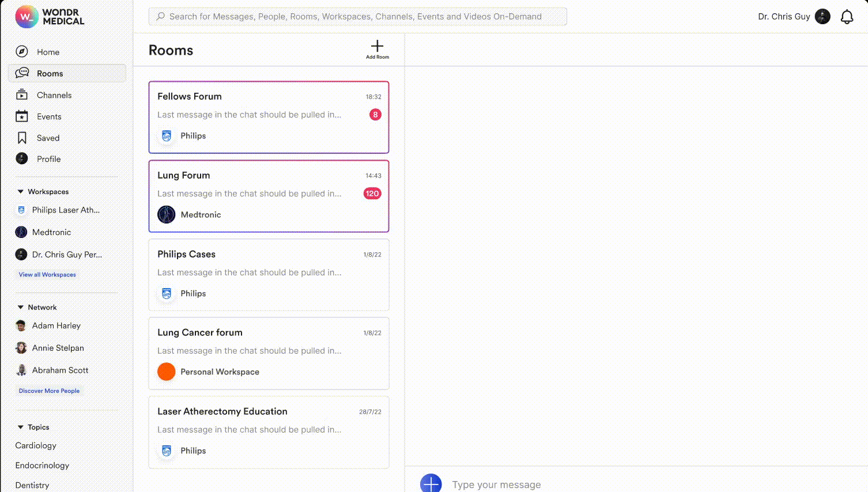Open Profile in the sidebar
This screenshot has height=492, width=868.
click(x=48, y=159)
